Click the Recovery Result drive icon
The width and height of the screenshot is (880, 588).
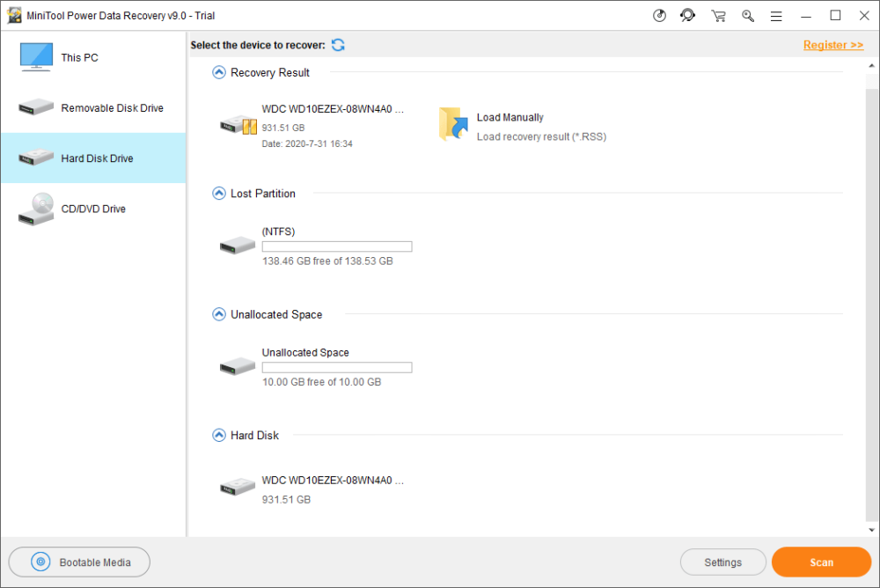[238, 125]
